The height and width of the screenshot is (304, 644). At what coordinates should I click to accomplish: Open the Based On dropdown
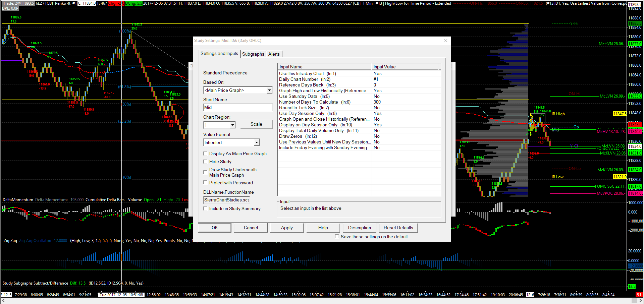[269, 90]
